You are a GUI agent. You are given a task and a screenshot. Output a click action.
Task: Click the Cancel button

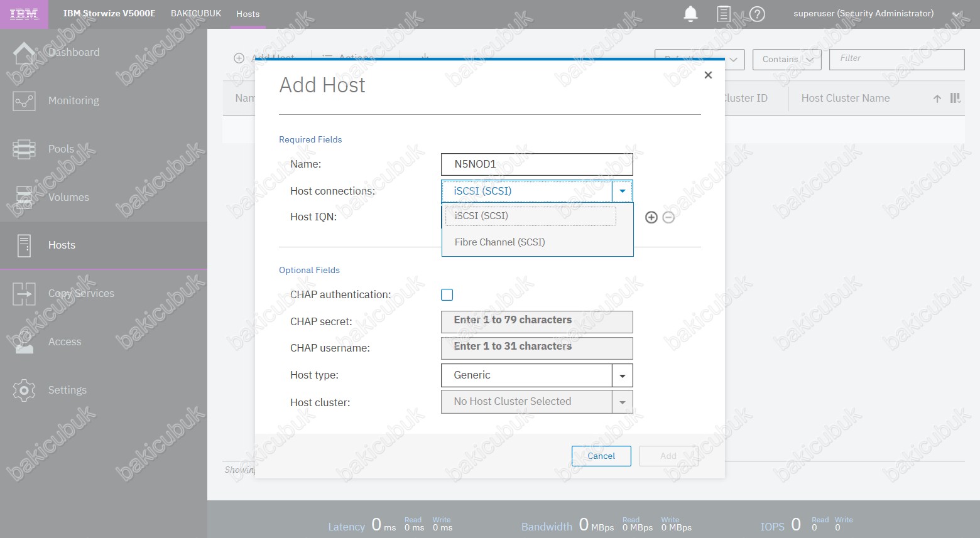601,456
